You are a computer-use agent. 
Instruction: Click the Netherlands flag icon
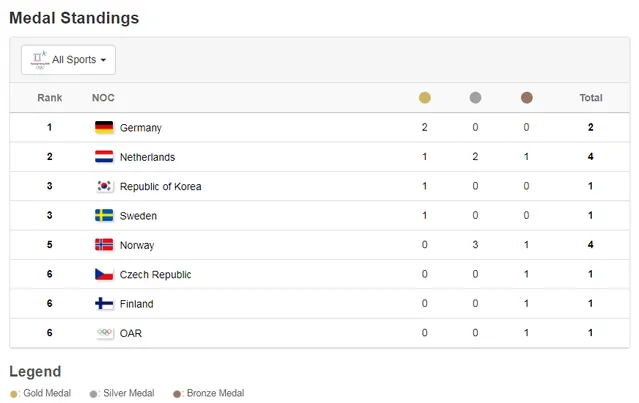click(x=104, y=157)
